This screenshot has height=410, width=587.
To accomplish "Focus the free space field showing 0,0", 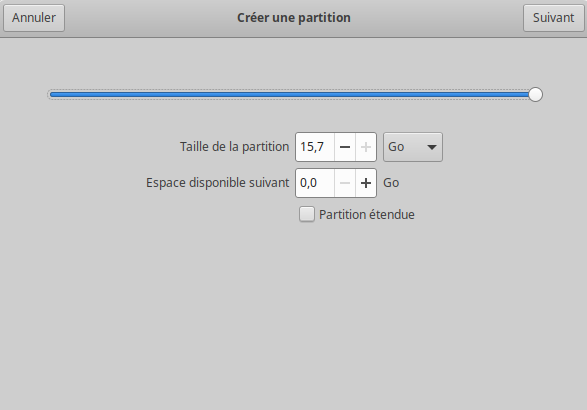I will [315, 183].
